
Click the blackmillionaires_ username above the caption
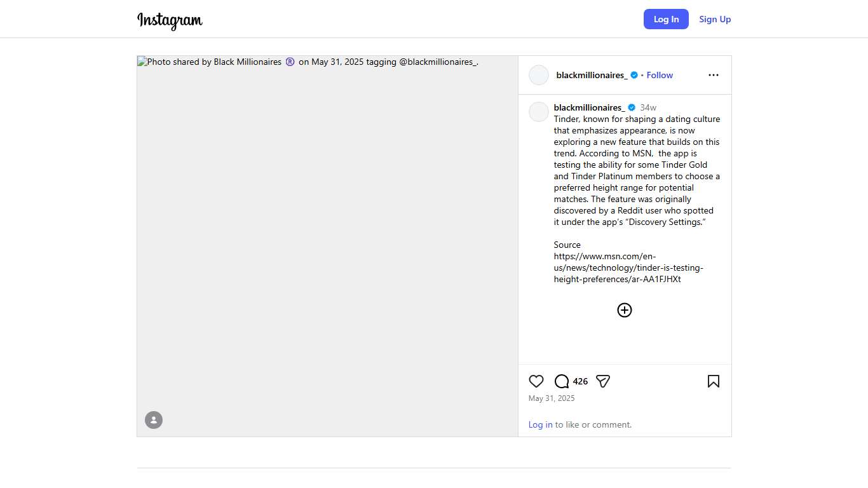tap(589, 107)
